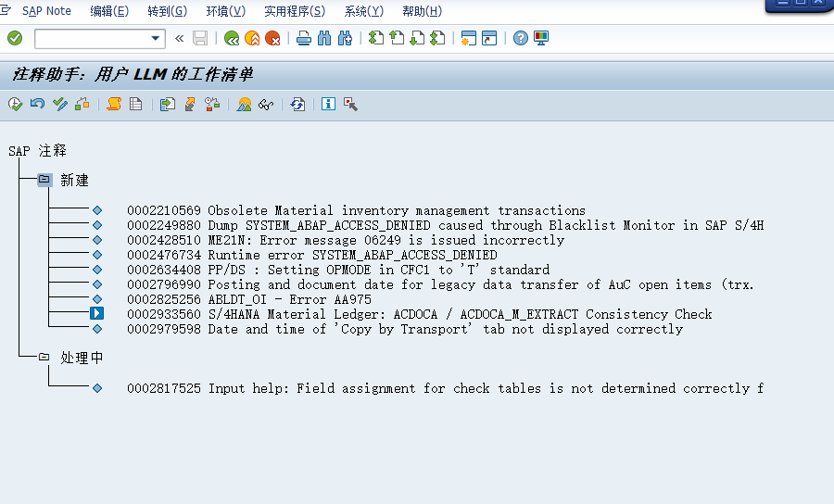
Task: Click the Print icon
Action: (304, 38)
